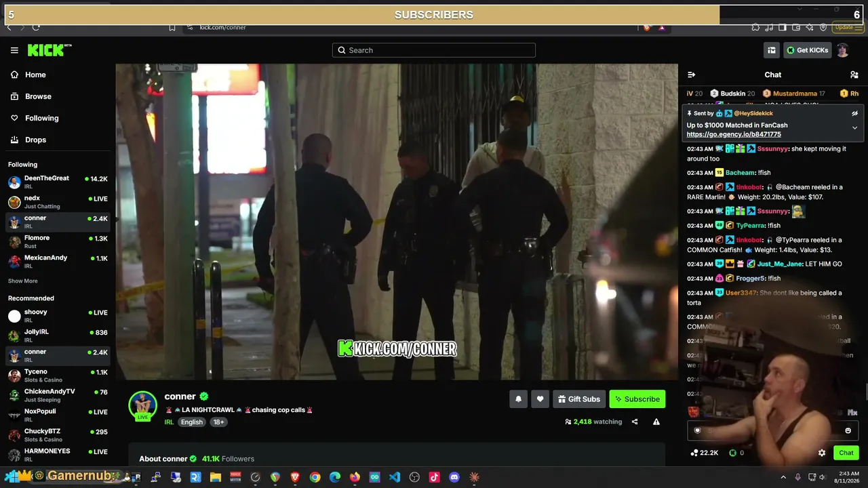Open JollyIRL recommended channel
The width and height of the screenshot is (868, 488).
coord(58,335)
